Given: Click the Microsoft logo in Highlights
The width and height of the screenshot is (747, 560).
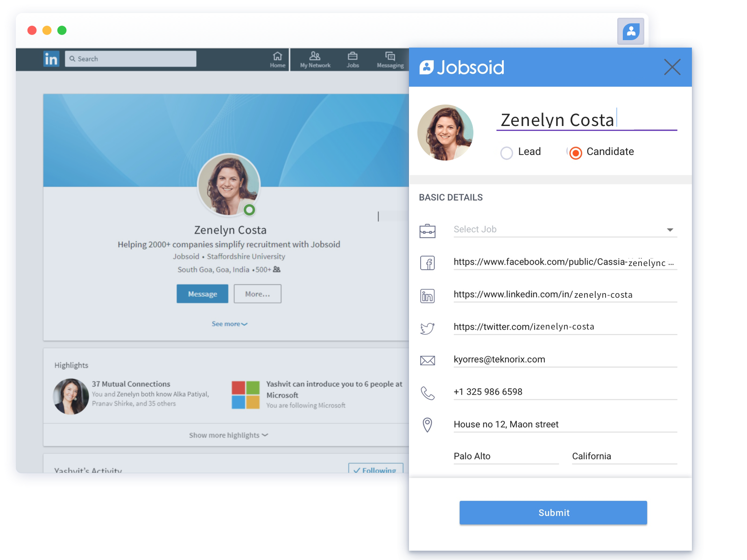Looking at the screenshot, I should pyautogui.click(x=246, y=395).
